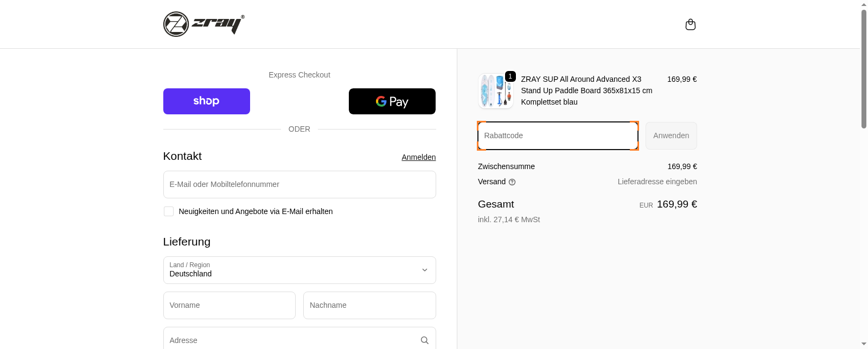Click the paddle board product thumbnail
868x349 pixels.
pos(496,91)
